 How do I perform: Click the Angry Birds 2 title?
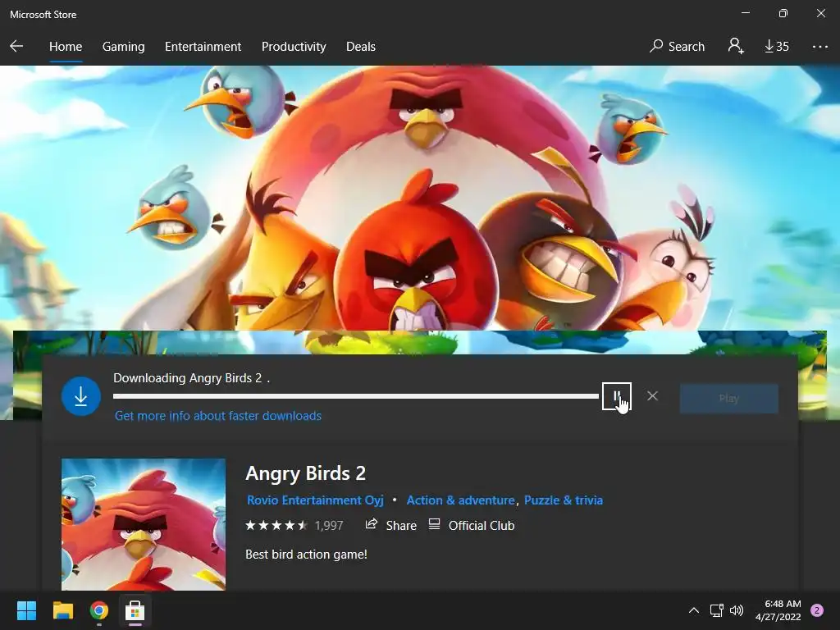[305, 473]
